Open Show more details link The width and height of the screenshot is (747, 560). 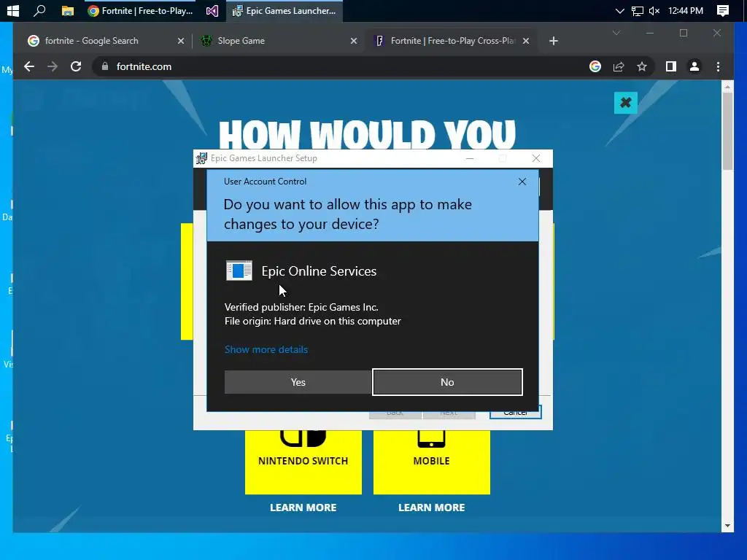(x=266, y=349)
